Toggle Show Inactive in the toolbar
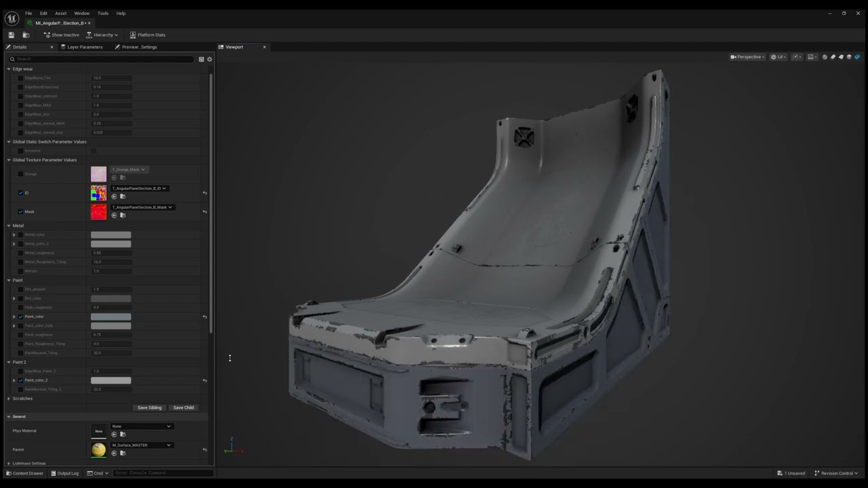 (62, 35)
